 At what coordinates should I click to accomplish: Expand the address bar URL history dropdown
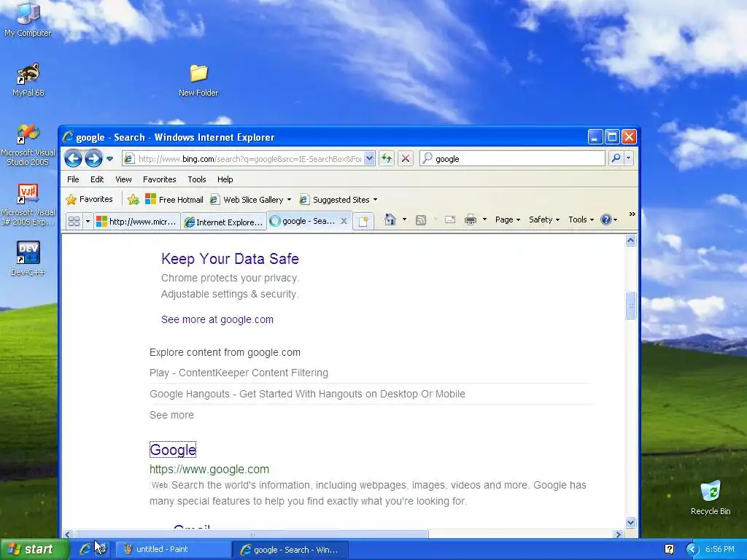[x=369, y=158]
